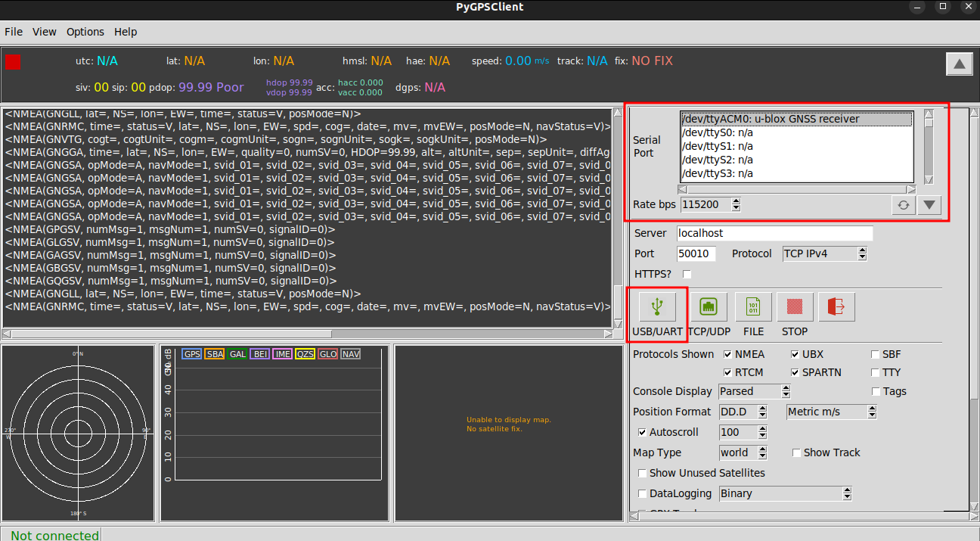Screen dimensions: 980x541
Task: Click the GLO legend box
Action: pyautogui.click(x=327, y=354)
